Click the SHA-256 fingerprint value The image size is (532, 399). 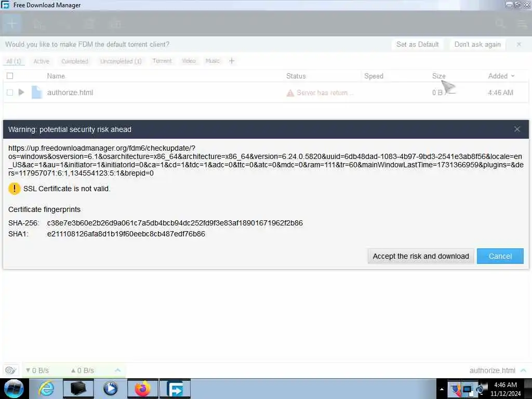(175, 223)
